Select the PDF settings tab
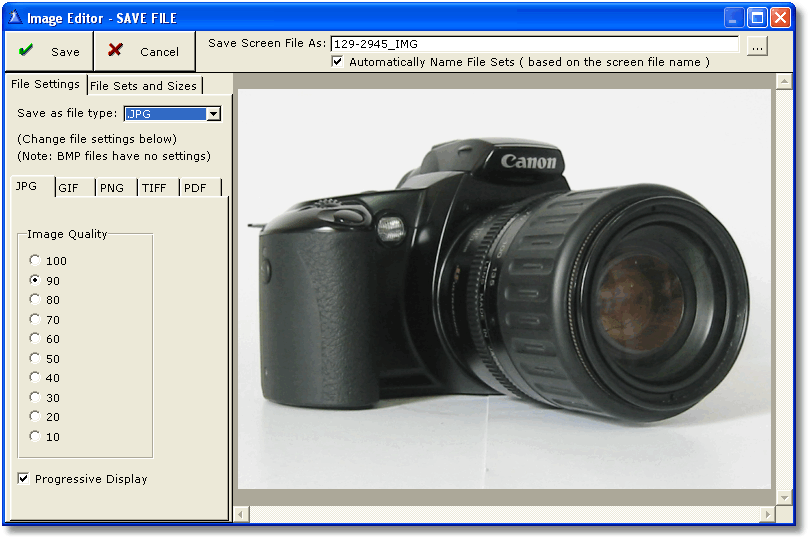 (199, 188)
